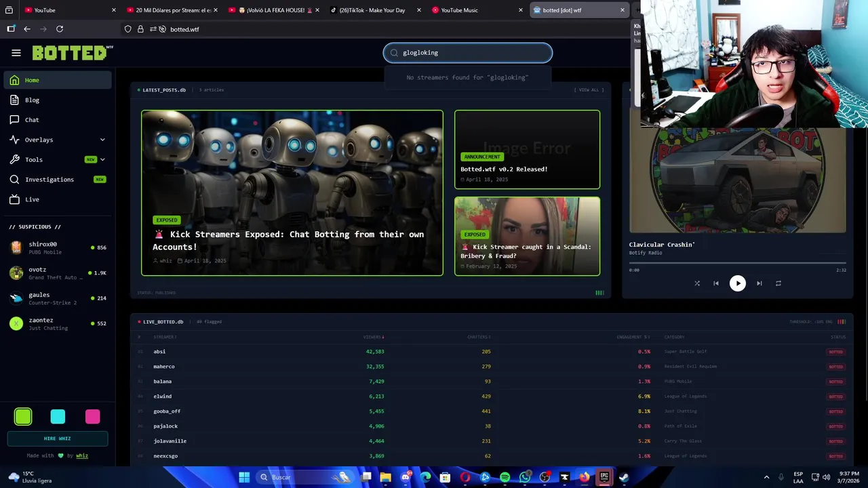Open the Home page in sidebar
The image size is (868, 488).
click(x=58, y=80)
